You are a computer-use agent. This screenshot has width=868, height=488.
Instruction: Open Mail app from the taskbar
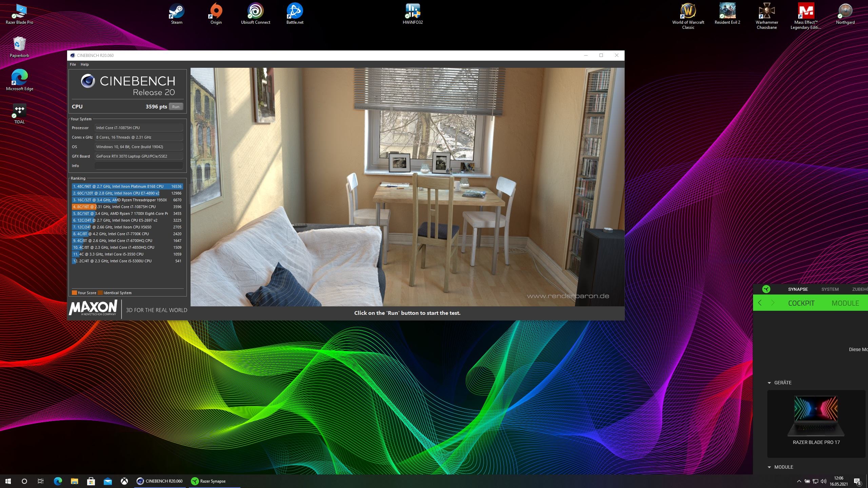tap(108, 481)
